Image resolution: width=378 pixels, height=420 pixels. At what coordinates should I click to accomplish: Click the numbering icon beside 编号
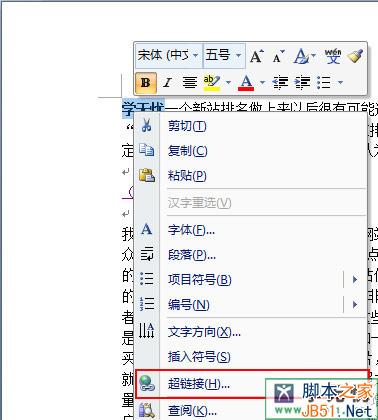tap(147, 304)
